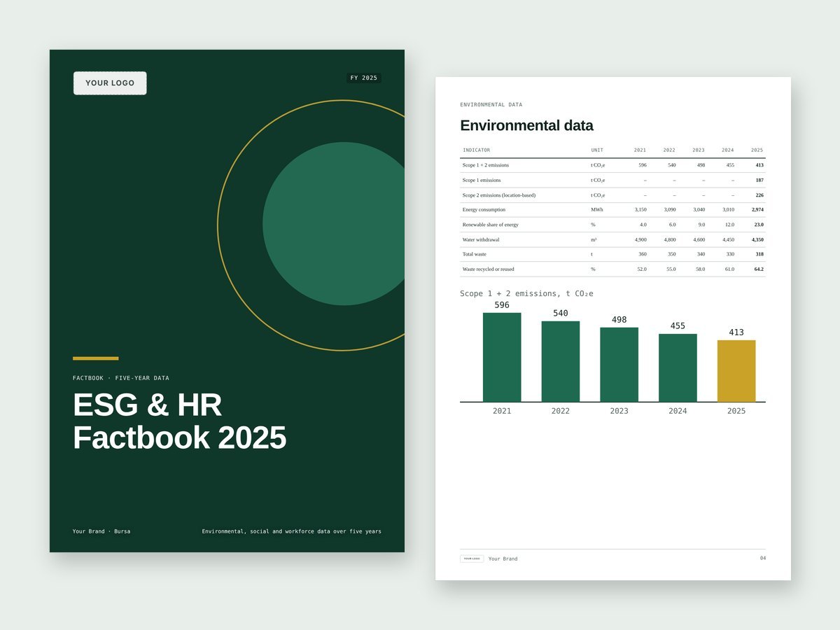Click the 2025 table column header
Image resolution: width=840 pixels, height=630 pixels.
click(757, 150)
